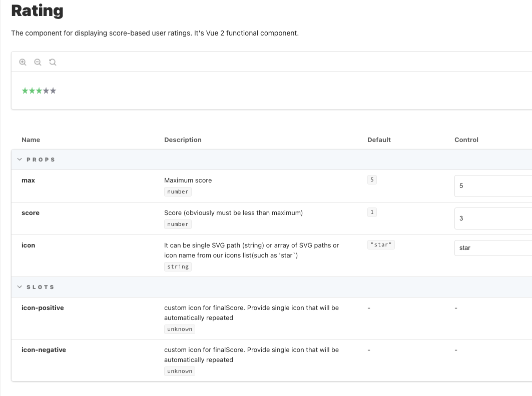Image resolution: width=532 pixels, height=396 pixels.
Task: Reset zoom of the story preview
Action: tap(53, 61)
